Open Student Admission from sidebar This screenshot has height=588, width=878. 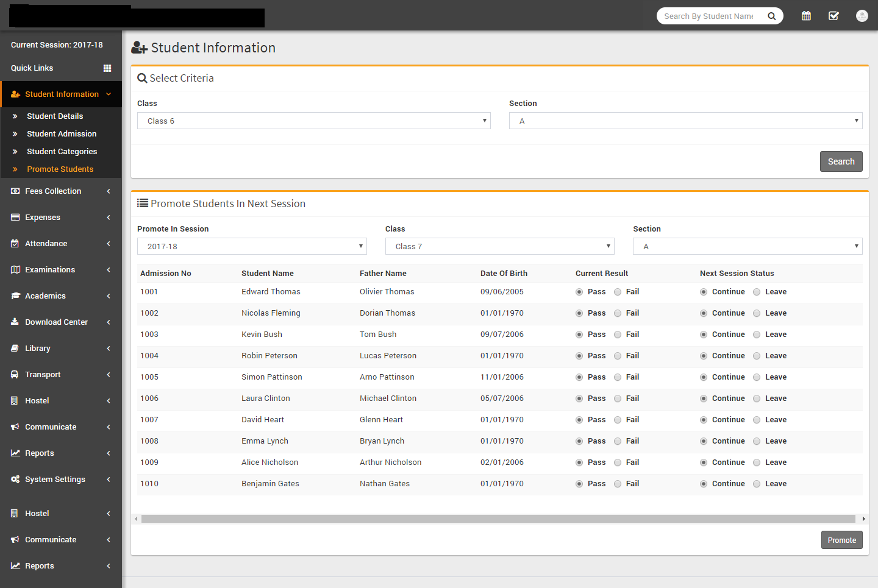click(62, 134)
